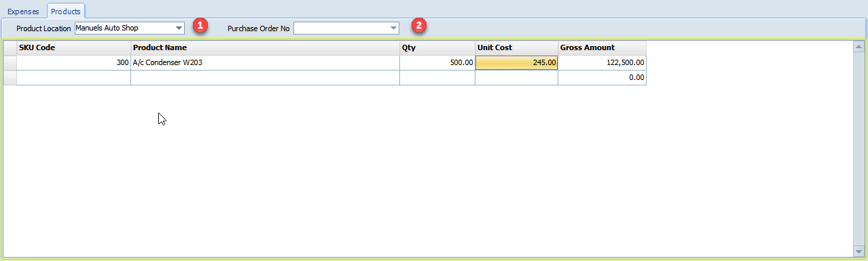Click the grid's scroll down arrow
Image resolution: width=868 pixels, height=261 pixels.
click(858, 251)
